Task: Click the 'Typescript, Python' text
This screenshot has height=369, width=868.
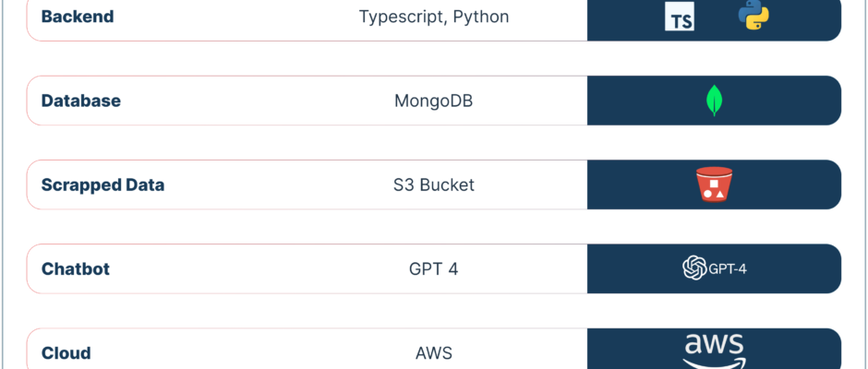Action: tap(434, 18)
